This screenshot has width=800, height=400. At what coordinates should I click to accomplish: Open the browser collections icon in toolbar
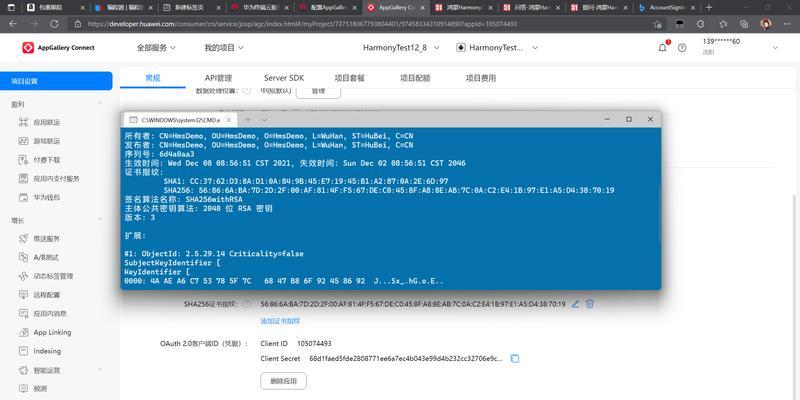[x=744, y=24]
